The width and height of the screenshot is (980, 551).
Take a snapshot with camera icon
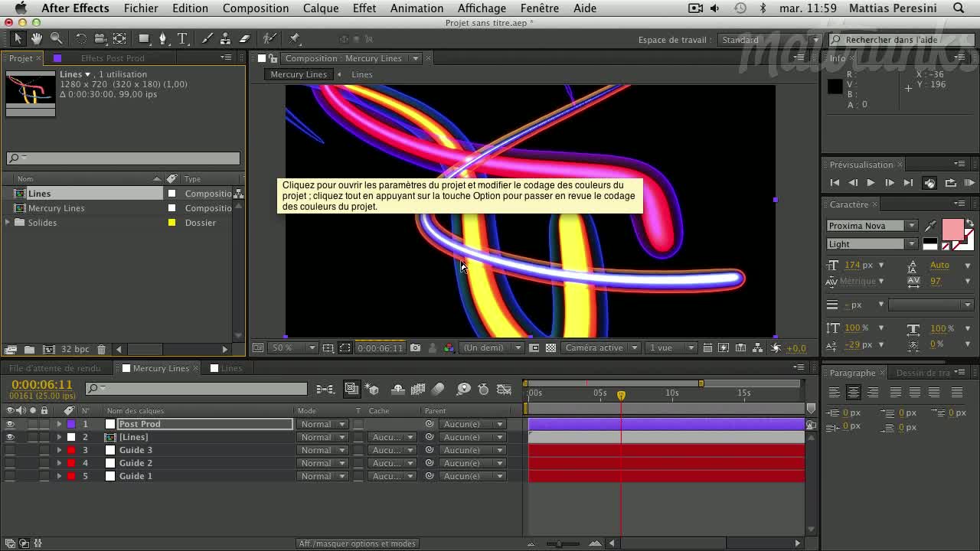(415, 347)
